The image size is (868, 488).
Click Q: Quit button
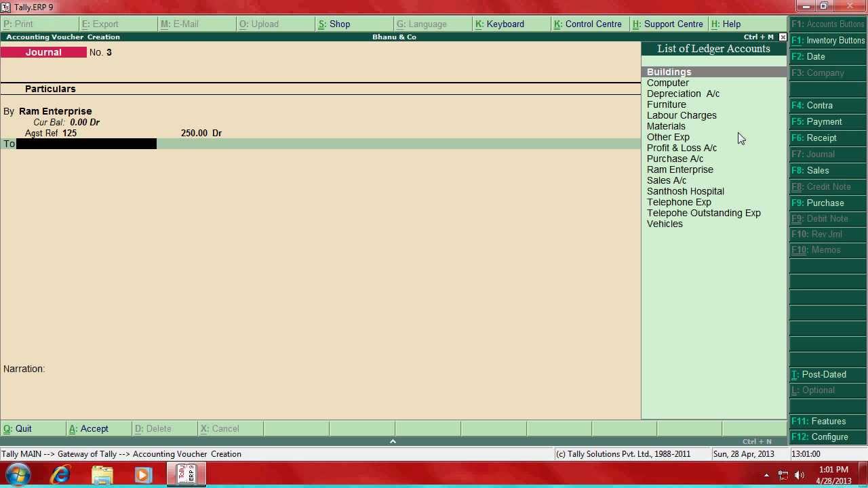tap(33, 428)
